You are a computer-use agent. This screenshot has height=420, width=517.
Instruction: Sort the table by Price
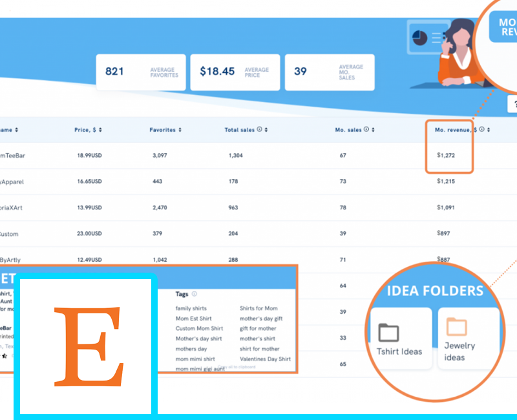tap(100, 130)
